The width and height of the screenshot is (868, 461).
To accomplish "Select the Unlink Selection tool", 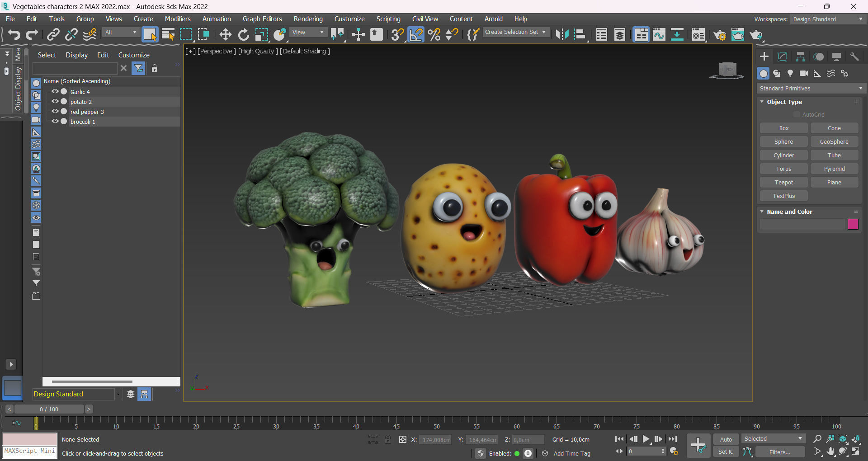I will tap(71, 34).
